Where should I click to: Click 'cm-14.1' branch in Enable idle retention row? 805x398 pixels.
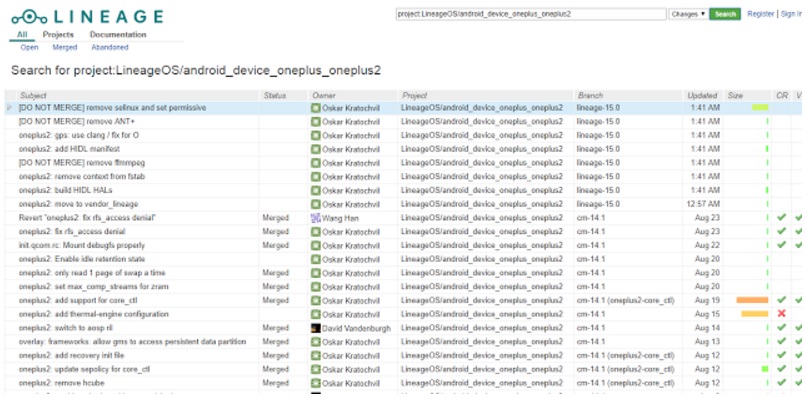point(590,259)
